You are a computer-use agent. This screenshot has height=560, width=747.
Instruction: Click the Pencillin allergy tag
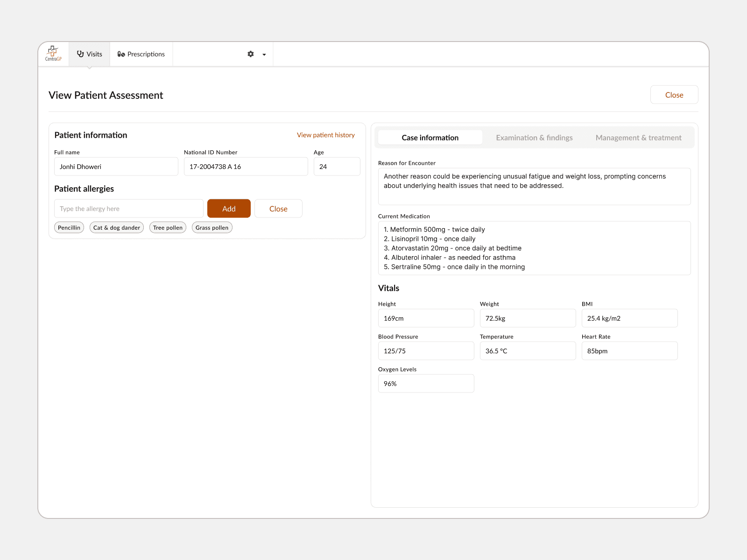(69, 227)
